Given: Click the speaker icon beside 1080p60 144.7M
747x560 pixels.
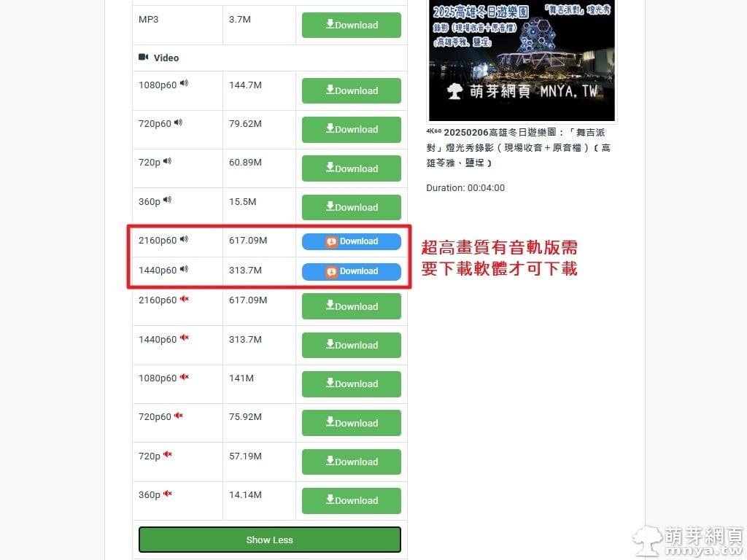Looking at the screenshot, I should pyautogui.click(x=185, y=84).
